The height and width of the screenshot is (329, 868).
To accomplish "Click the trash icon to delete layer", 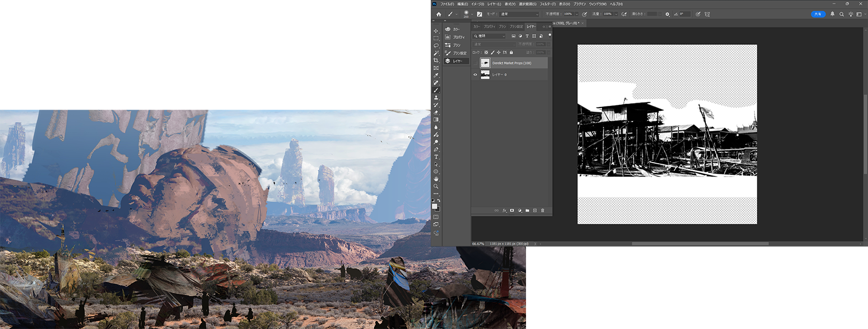I will point(542,210).
